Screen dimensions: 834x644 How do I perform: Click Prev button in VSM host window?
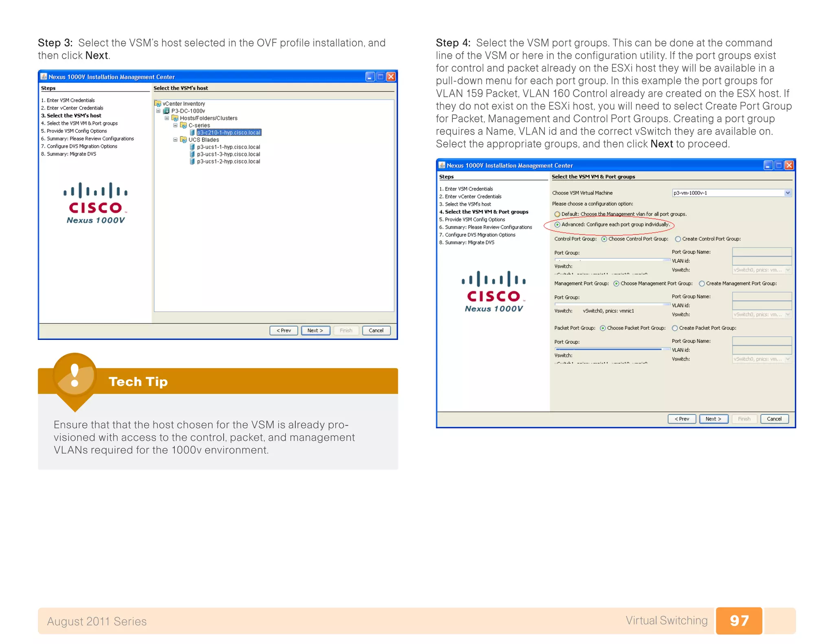[x=283, y=331]
